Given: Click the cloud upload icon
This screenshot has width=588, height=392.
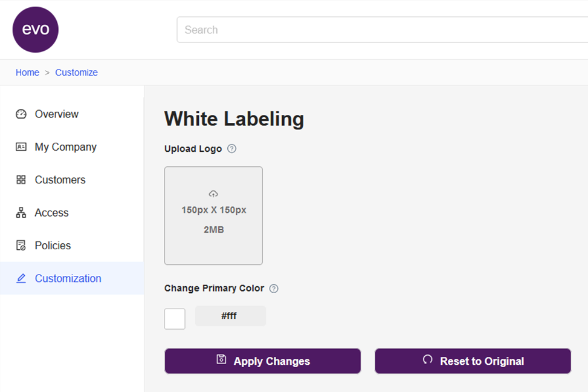Looking at the screenshot, I should (x=213, y=194).
